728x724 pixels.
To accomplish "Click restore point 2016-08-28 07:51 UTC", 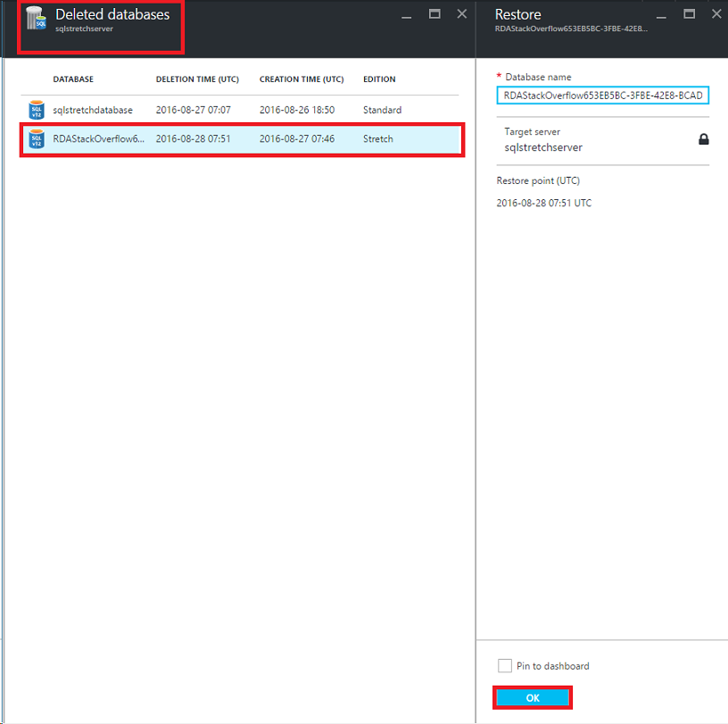I will [x=543, y=203].
